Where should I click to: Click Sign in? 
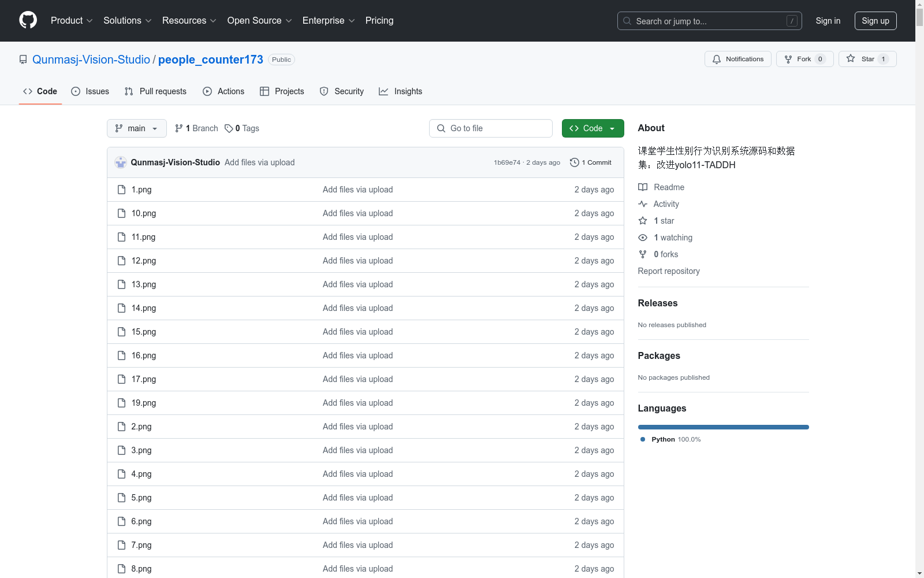828,21
